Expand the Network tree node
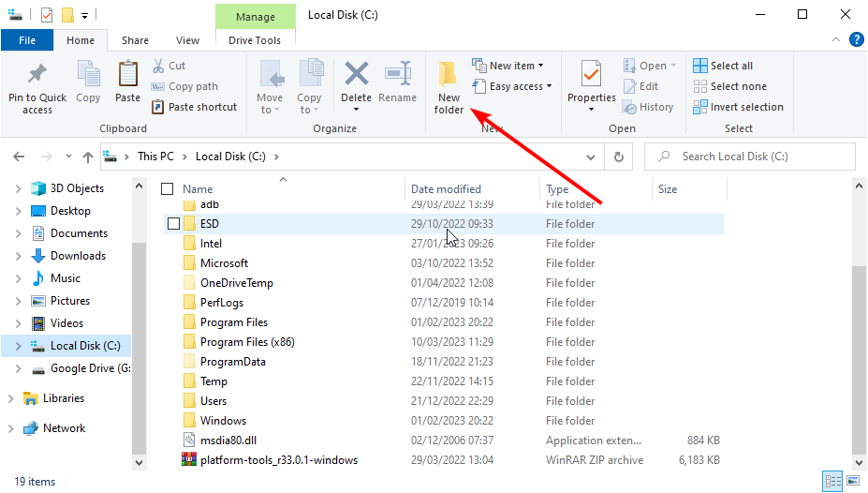 [x=10, y=428]
